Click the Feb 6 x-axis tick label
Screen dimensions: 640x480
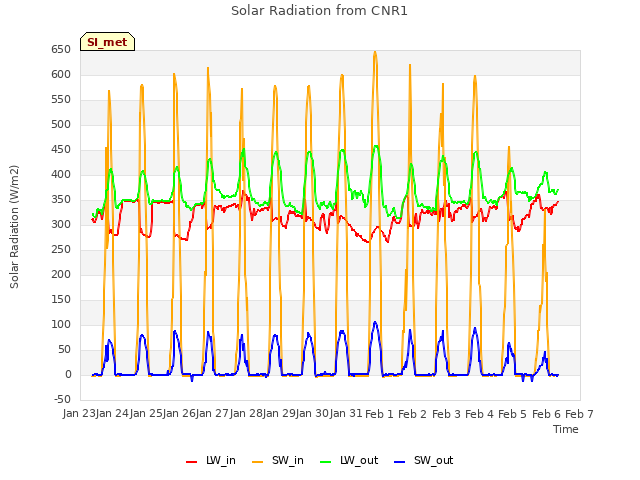point(546,414)
